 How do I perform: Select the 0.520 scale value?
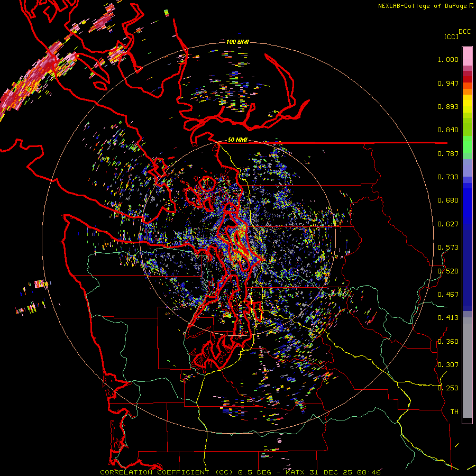(448, 271)
